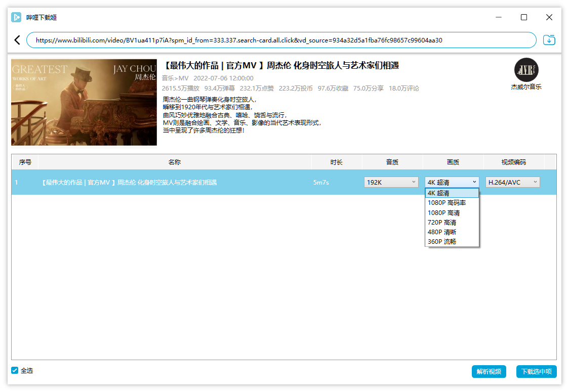Click the Jay Chou MV cover thumbnail
This screenshot has height=392, width=569.
pyautogui.click(x=84, y=102)
